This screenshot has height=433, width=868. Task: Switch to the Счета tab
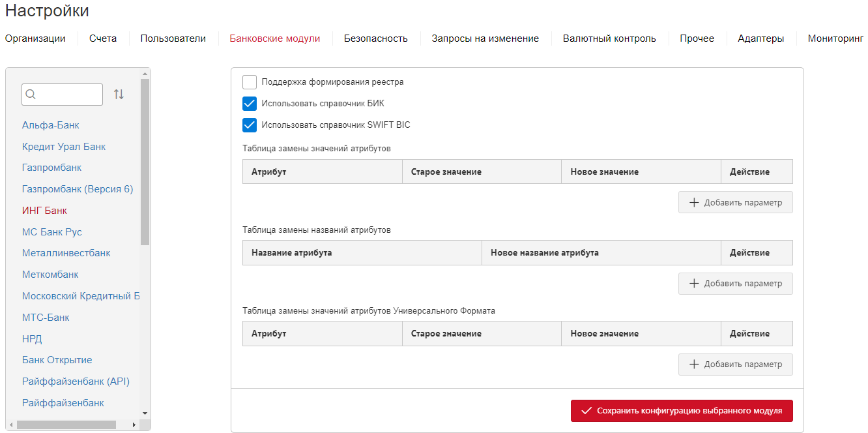[x=103, y=38]
